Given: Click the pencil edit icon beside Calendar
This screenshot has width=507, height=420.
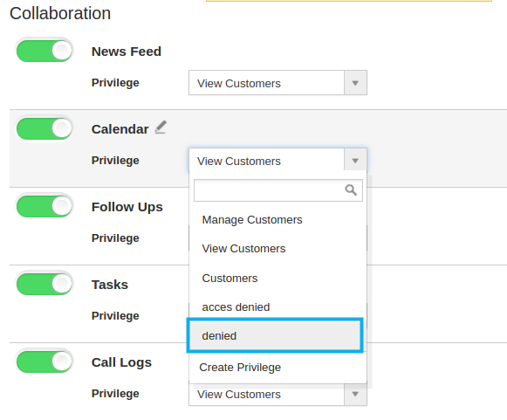Looking at the screenshot, I should [161, 127].
